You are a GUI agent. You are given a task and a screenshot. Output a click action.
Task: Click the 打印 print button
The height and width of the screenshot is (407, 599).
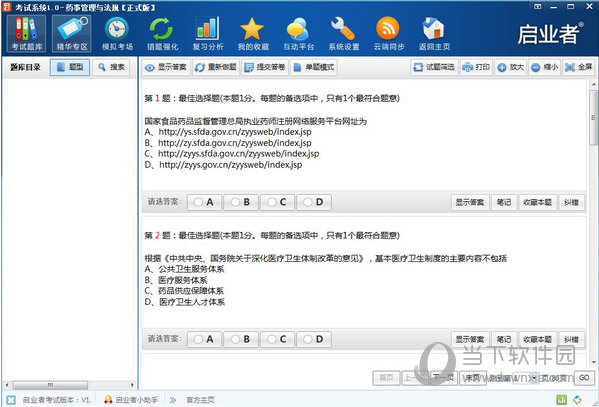pos(476,67)
